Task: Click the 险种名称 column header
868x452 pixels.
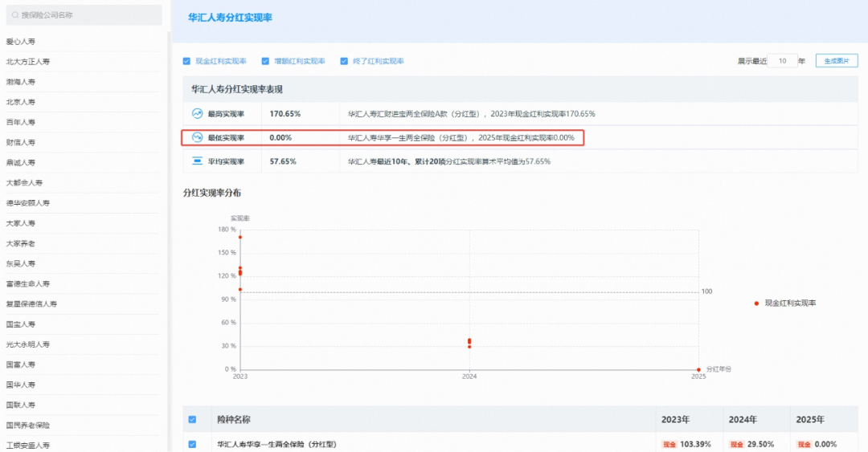Action: (x=234, y=419)
